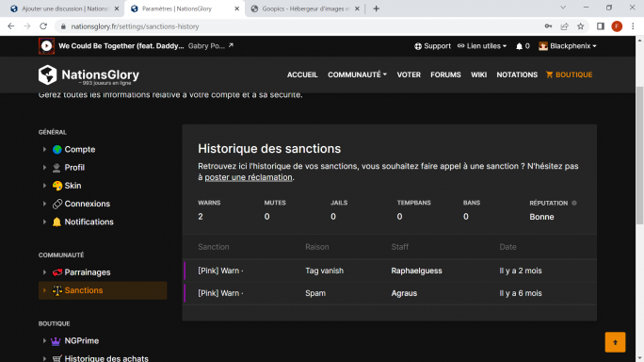Click the Blackphenix avatar image
This screenshot has height=362, width=644.
(543, 46)
